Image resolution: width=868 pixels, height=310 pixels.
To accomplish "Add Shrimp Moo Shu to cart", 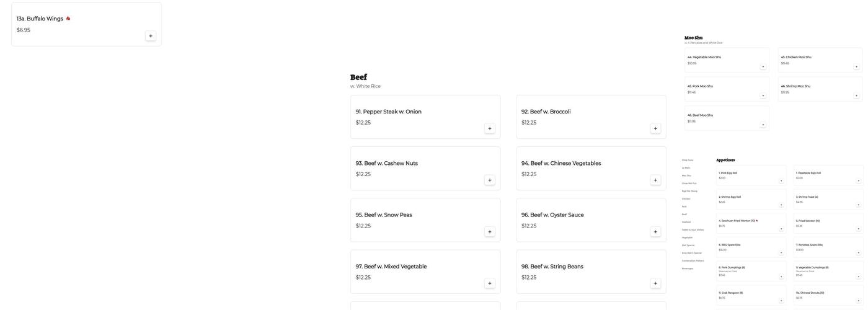I will tap(857, 95).
